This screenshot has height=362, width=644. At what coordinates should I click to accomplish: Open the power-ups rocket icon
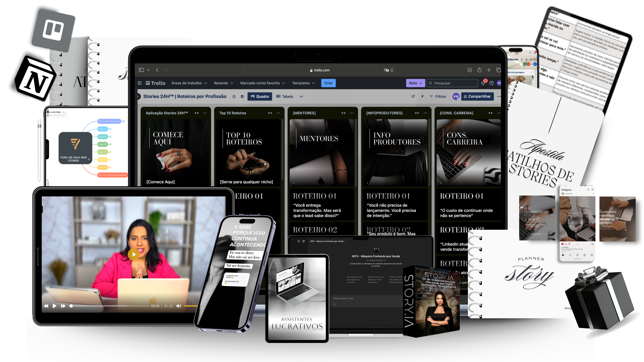tap(413, 97)
